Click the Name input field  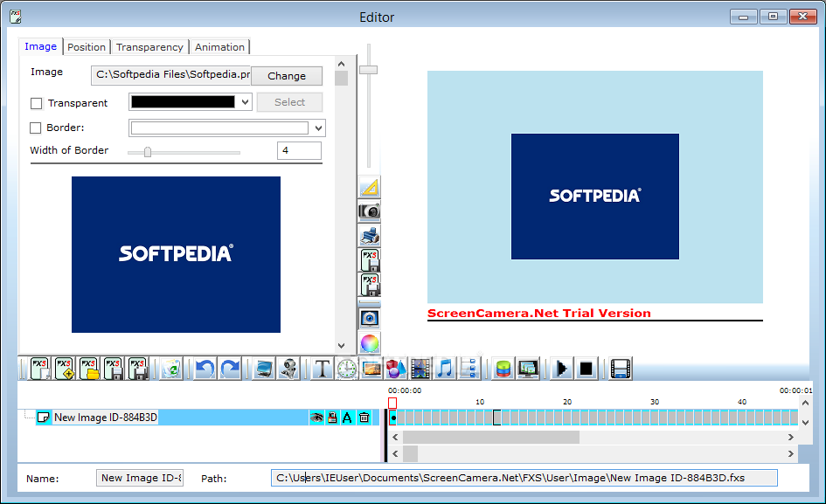click(x=140, y=478)
